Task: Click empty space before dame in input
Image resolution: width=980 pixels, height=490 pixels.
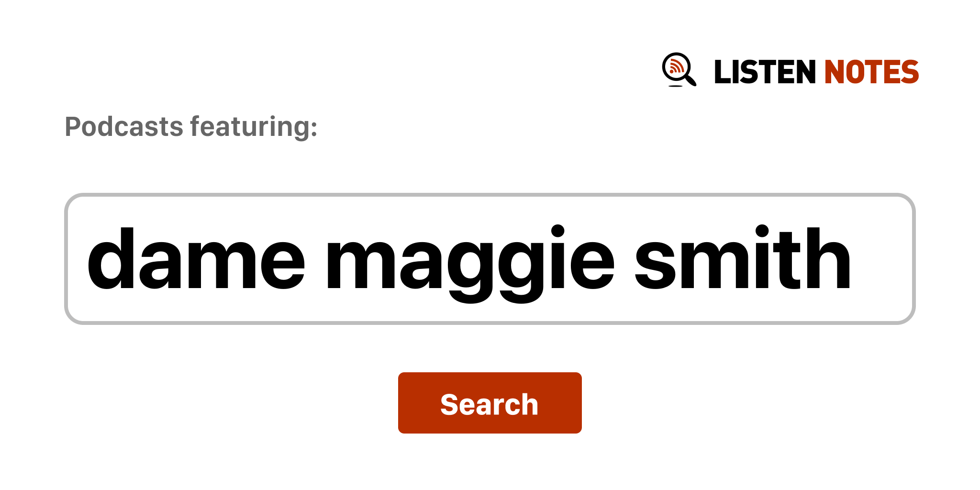Action: (77, 259)
